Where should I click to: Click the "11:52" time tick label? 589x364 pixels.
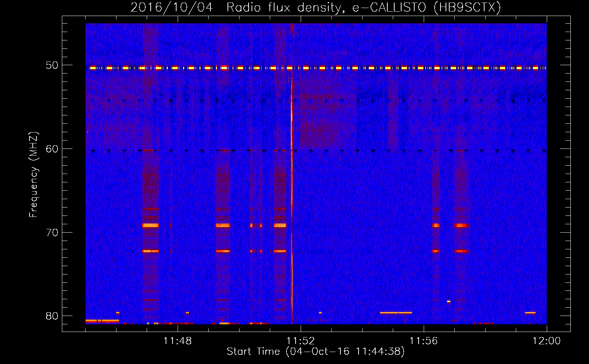coord(301,341)
